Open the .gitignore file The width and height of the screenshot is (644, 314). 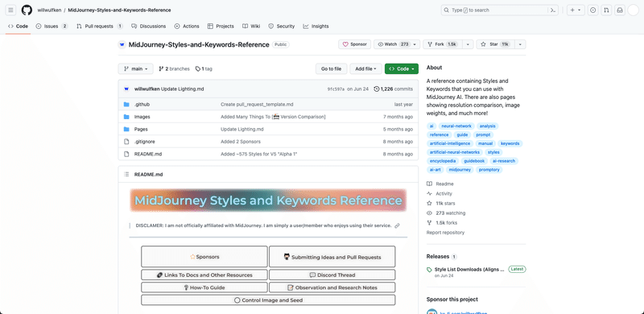pos(145,142)
